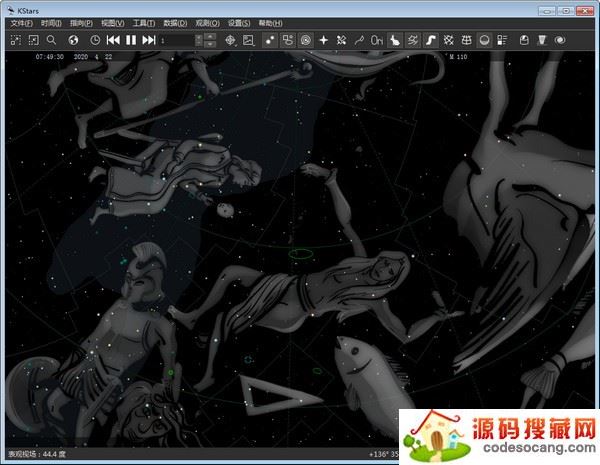Open the 文件(F) menu
The image size is (600, 465).
(x=21, y=22)
